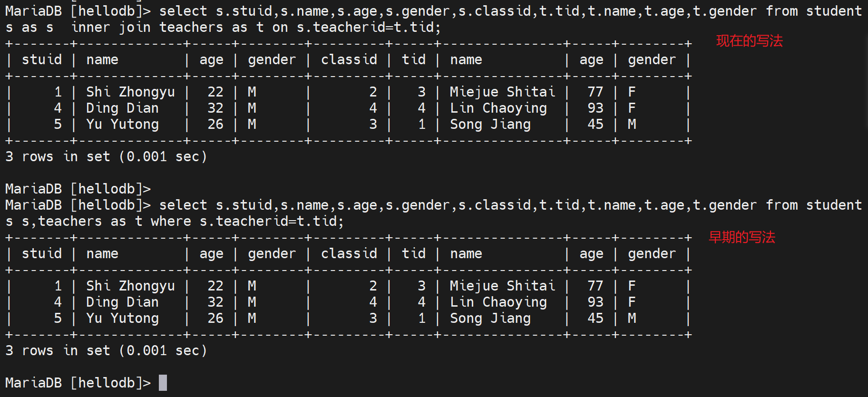Click the red annotation 现在的写法
The image size is (868, 397).
pos(749,41)
